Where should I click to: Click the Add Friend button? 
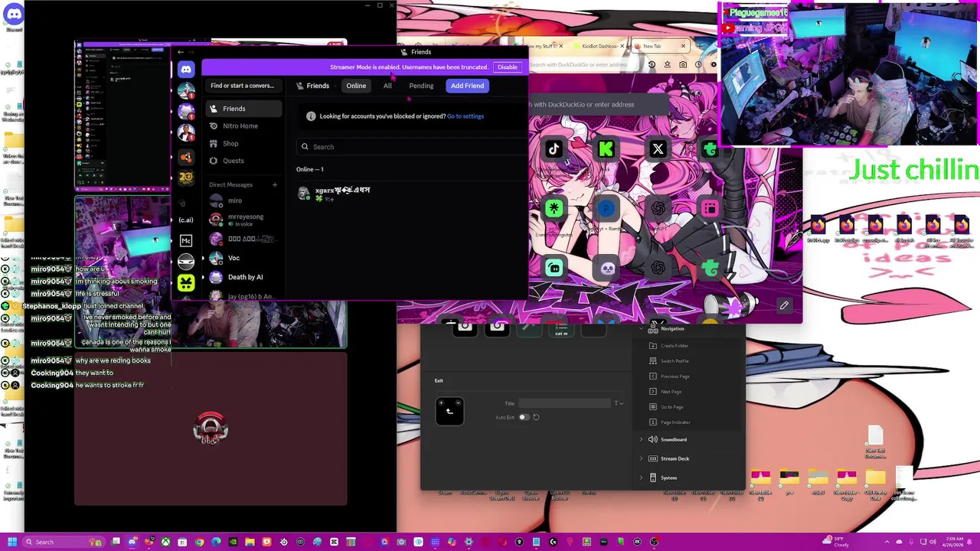pos(467,86)
